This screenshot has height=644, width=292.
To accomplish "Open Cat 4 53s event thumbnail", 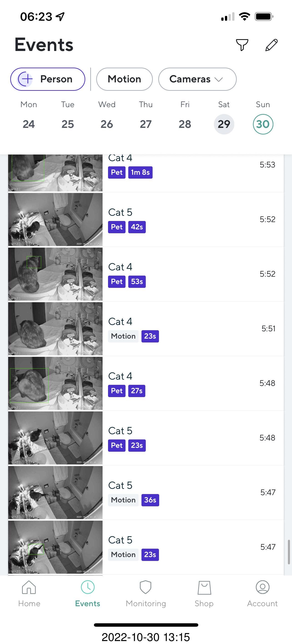I will tap(55, 274).
